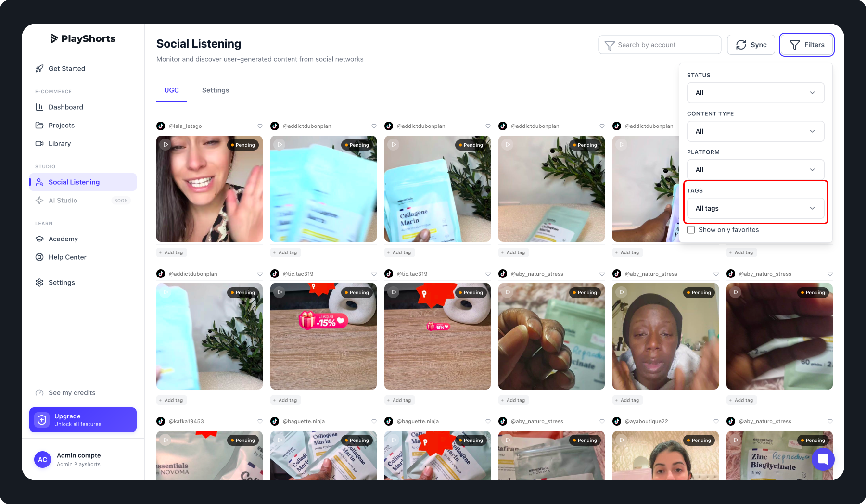Focus the Search by account field
The width and height of the screenshot is (866, 504).
660,45
